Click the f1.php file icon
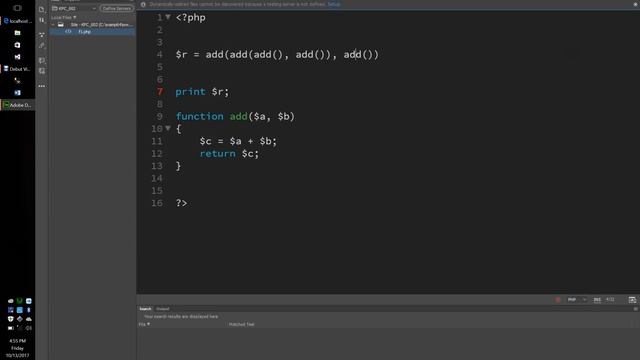This screenshot has height=360, width=640. pos(68,31)
